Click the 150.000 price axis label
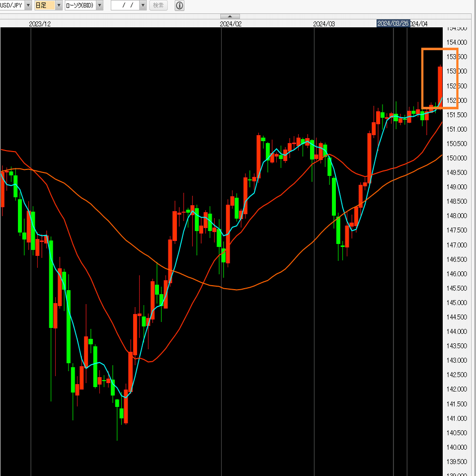Screen dimensions: 476x476 [457, 158]
